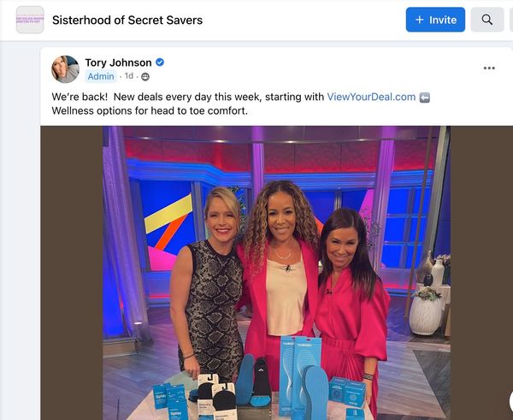
Task: Select the Admin badge under the author name
Action: point(101,76)
